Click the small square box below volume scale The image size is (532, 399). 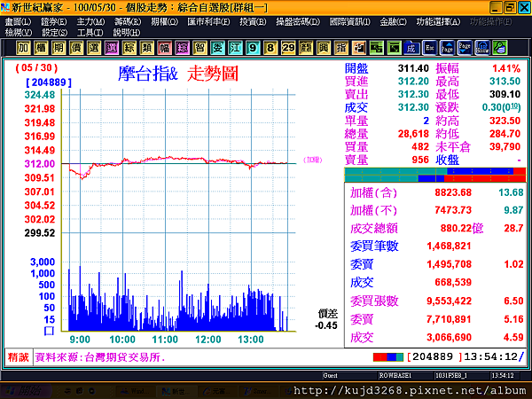coord(49,331)
